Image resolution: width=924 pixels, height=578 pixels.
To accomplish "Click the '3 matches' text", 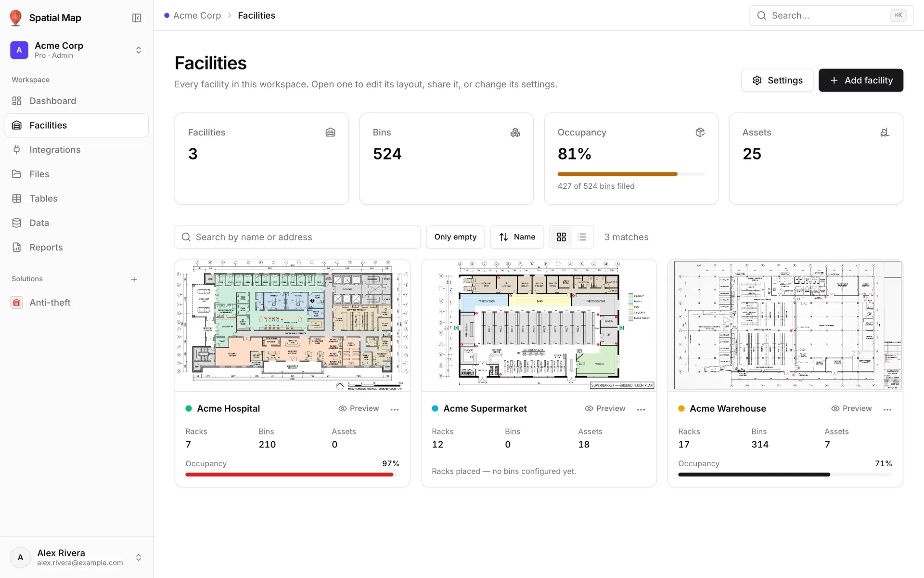I will (x=626, y=237).
